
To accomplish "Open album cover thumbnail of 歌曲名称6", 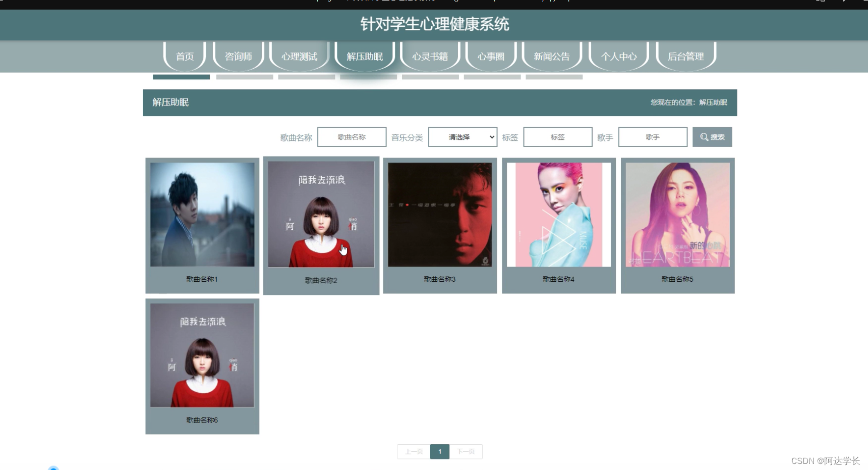I will [x=202, y=355].
